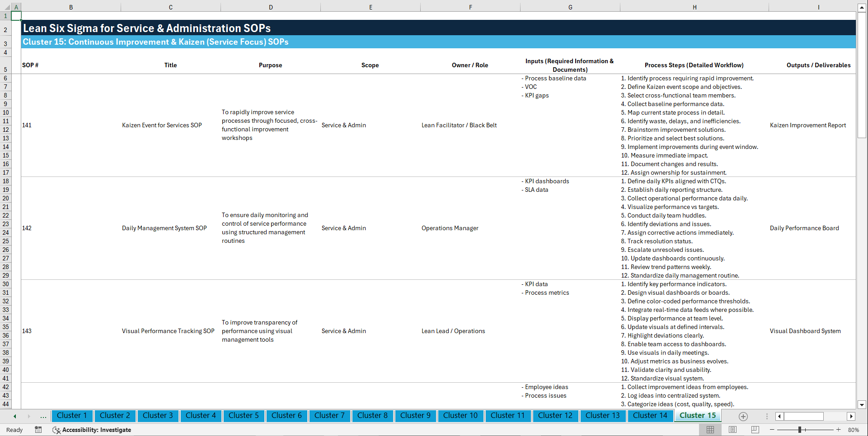Zoom in with the plus button
This screenshot has height=436, width=868.
pyautogui.click(x=839, y=430)
